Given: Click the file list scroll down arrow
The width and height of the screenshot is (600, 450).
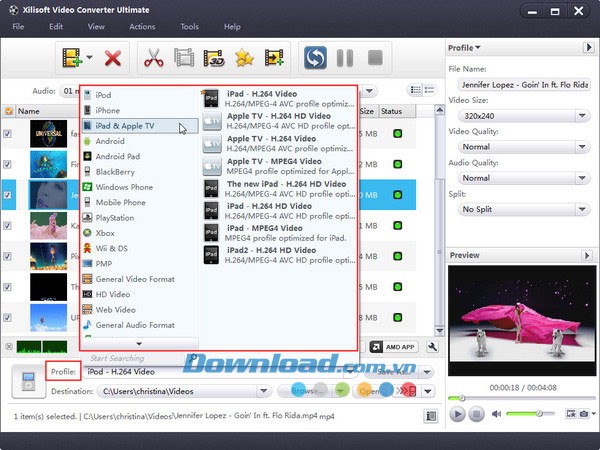Looking at the screenshot, I should click(439, 330).
